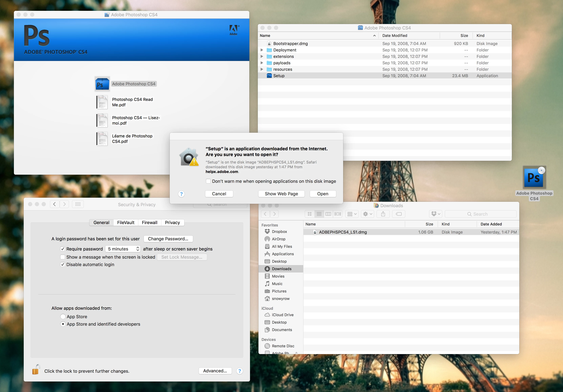Open the 5 minutes password delay dropdown
This screenshot has height=392, width=563.
pyautogui.click(x=123, y=249)
